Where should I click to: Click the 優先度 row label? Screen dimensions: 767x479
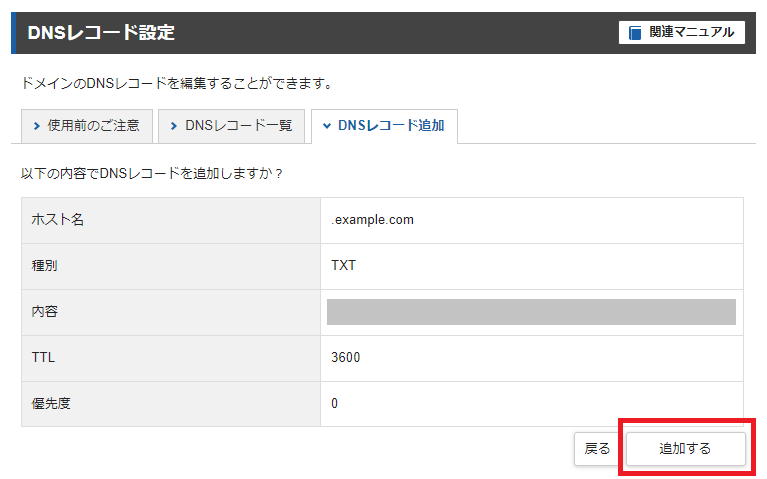51,403
